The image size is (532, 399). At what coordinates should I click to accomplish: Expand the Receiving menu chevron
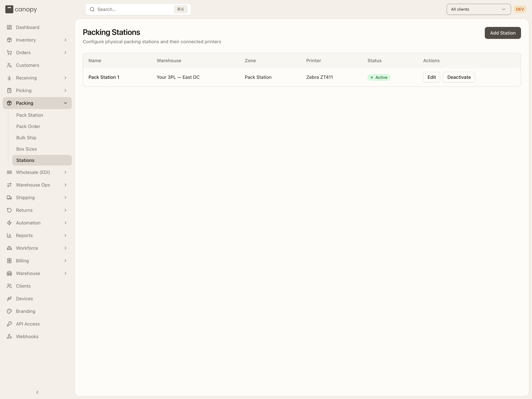pyautogui.click(x=65, y=78)
